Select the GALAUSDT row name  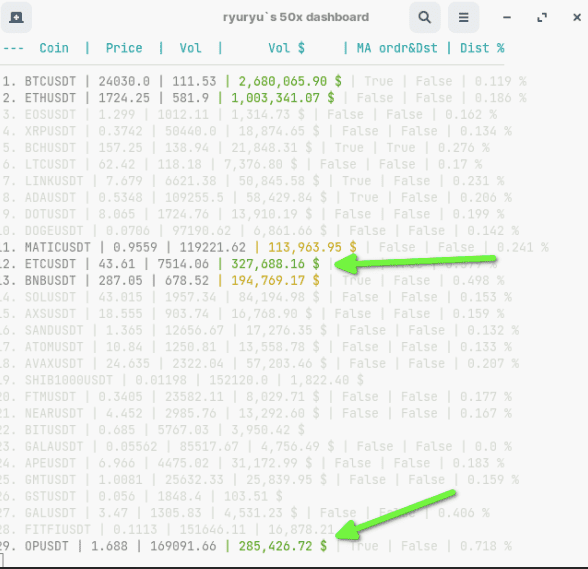(54, 446)
